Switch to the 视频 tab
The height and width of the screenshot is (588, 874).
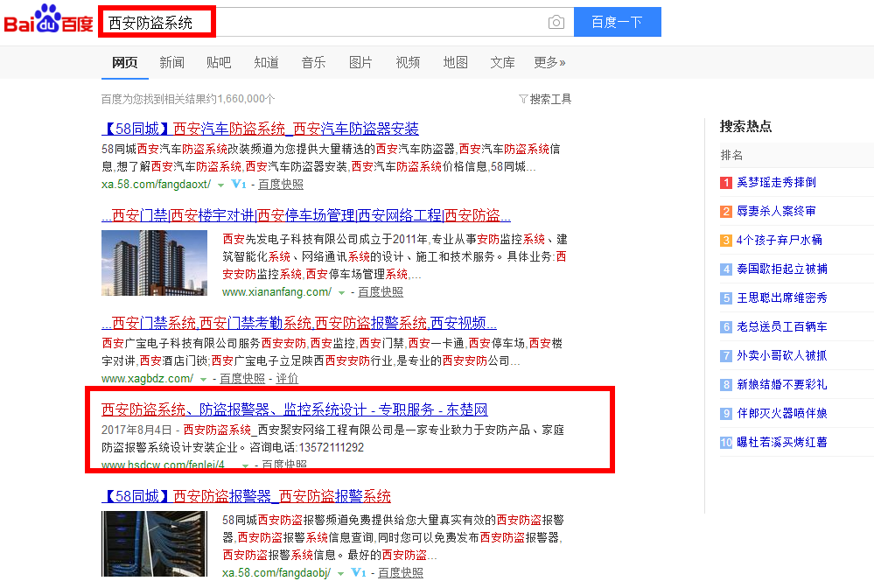[408, 62]
